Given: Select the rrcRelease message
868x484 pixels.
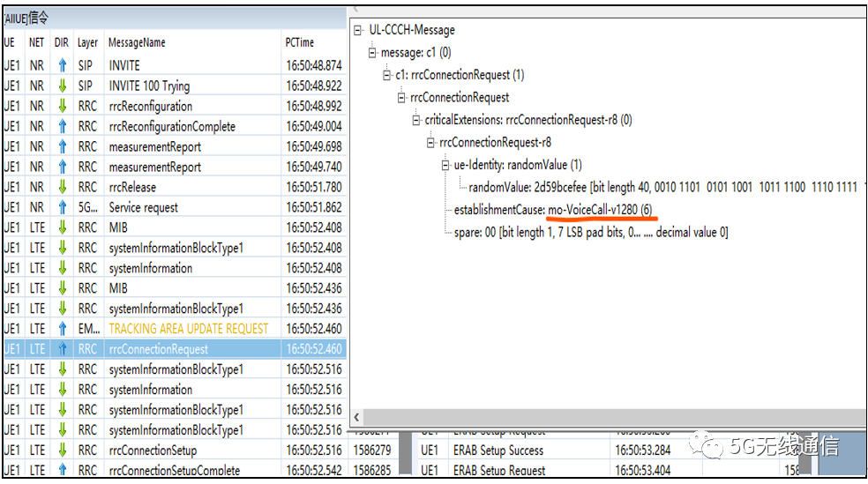Looking at the screenshot, I should click(132, 188).
